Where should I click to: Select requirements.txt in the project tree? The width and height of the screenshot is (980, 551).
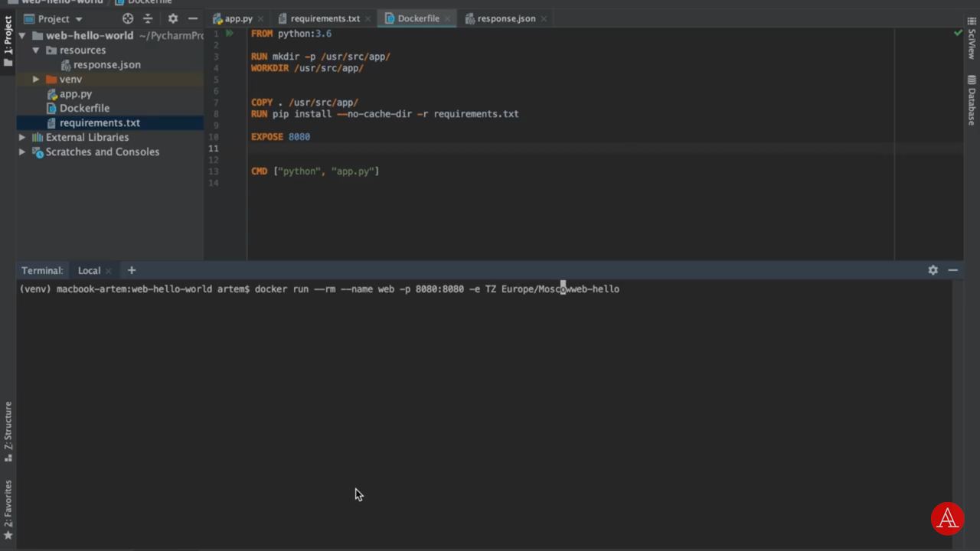[x=100, y=122]
